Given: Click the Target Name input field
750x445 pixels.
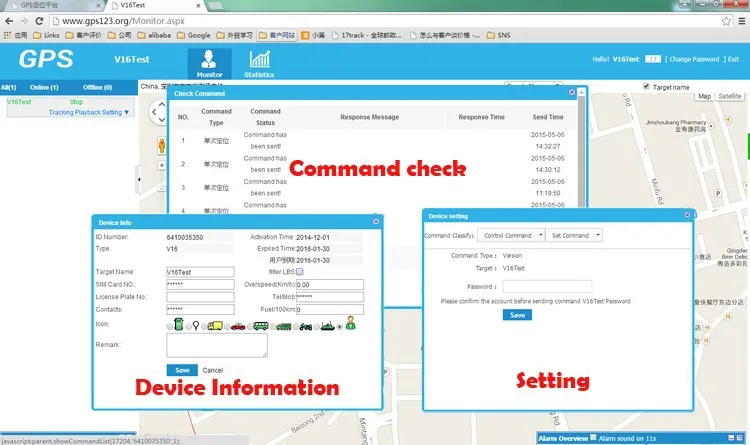Looking at the screenshot, I should click(200, 272).
